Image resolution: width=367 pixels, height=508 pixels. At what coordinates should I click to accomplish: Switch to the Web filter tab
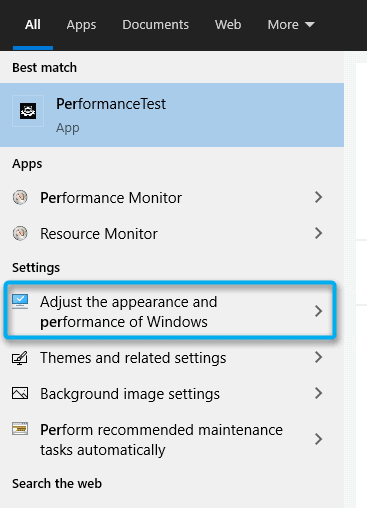pyautogui.click(x=228, y=25)
